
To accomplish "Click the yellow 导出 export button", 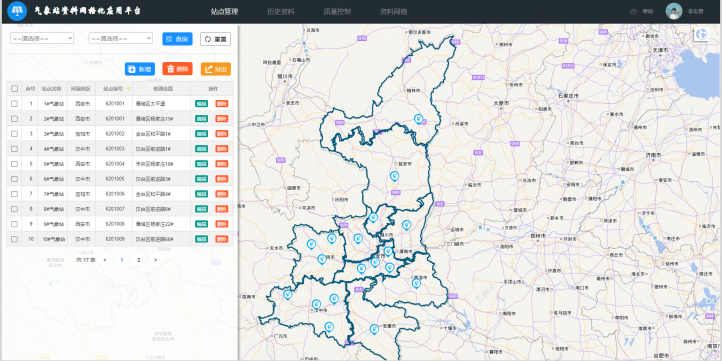I will click(x=215, y=69).
